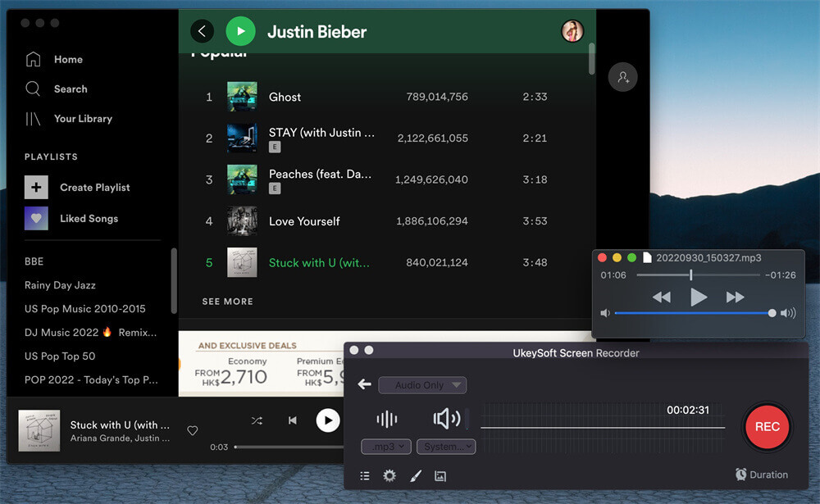Click the Create Playlist plus icon

pos(36,187)
